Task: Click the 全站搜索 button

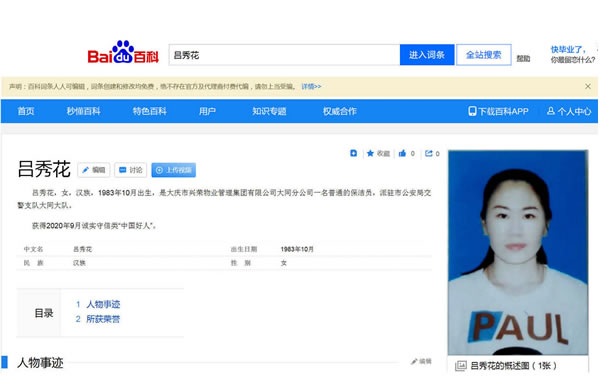Action: pyautogui.click(x=484, y=55)
